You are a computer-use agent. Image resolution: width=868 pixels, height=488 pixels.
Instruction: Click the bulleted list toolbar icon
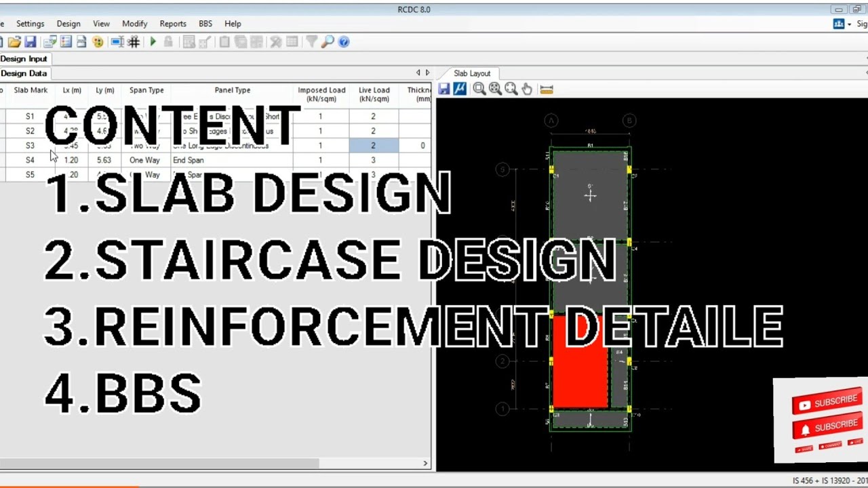point(66,42)
